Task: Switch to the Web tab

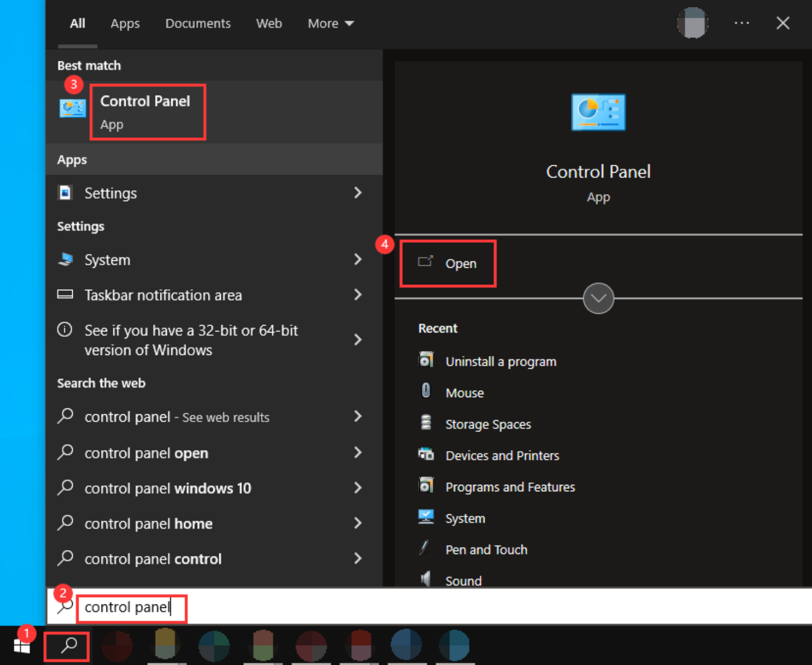Action: coord(269,24)
